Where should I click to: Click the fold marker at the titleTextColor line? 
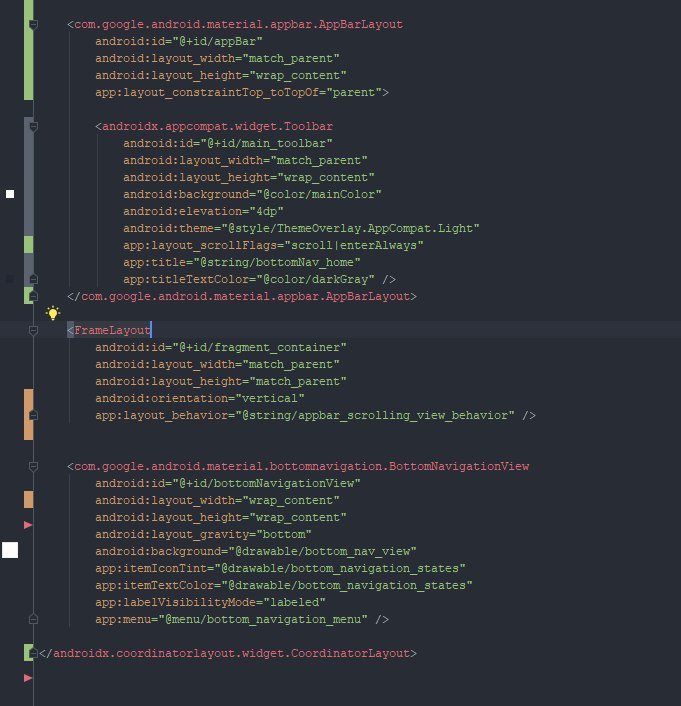tap(33, 279)
